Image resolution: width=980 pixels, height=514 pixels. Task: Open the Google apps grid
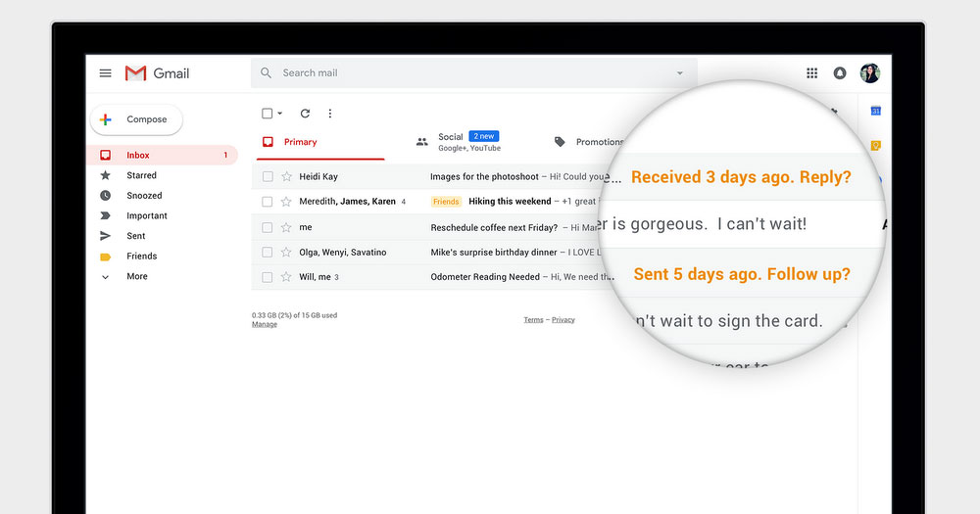(811, 73)
